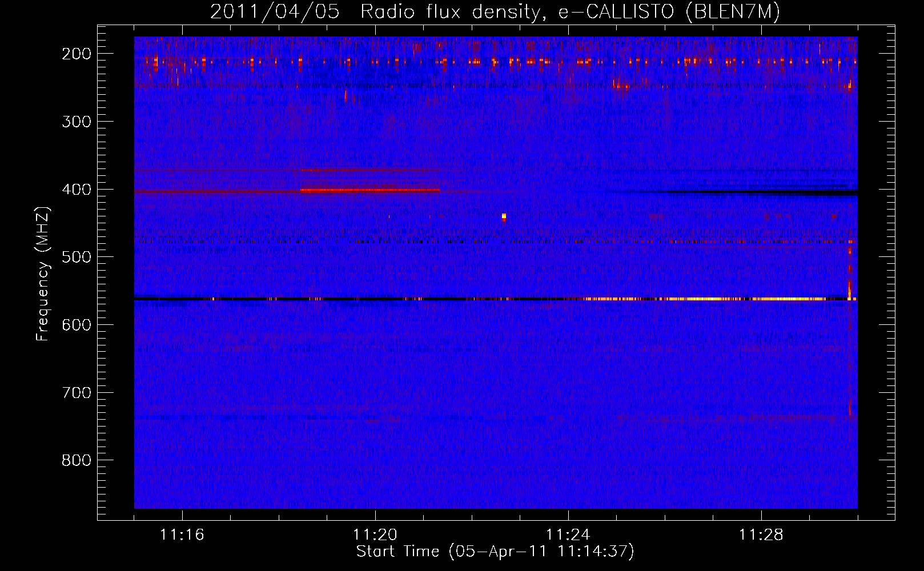Click the bright yellow spot near 440 MHz
The image size is (924, 571).
[504, 216]
